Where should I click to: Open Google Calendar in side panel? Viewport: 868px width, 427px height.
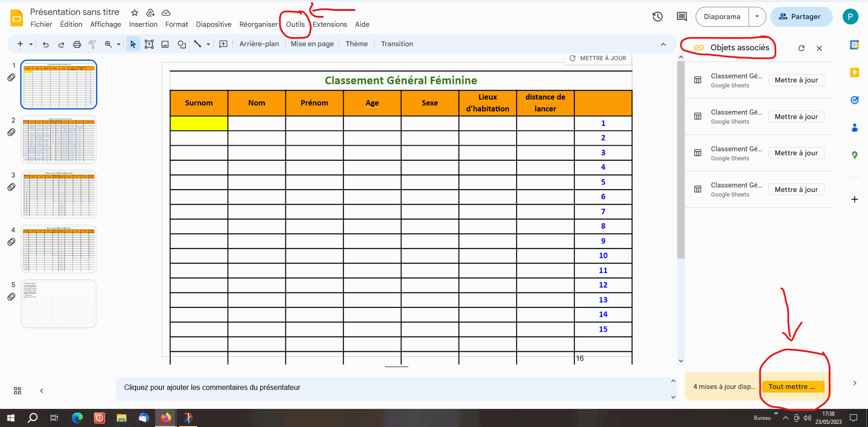click(854, 45)
